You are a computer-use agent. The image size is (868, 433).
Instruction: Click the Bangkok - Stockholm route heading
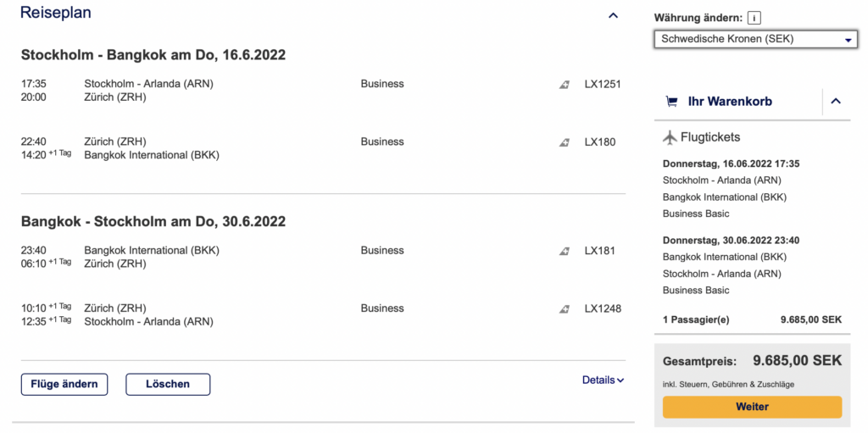point(153,222)
